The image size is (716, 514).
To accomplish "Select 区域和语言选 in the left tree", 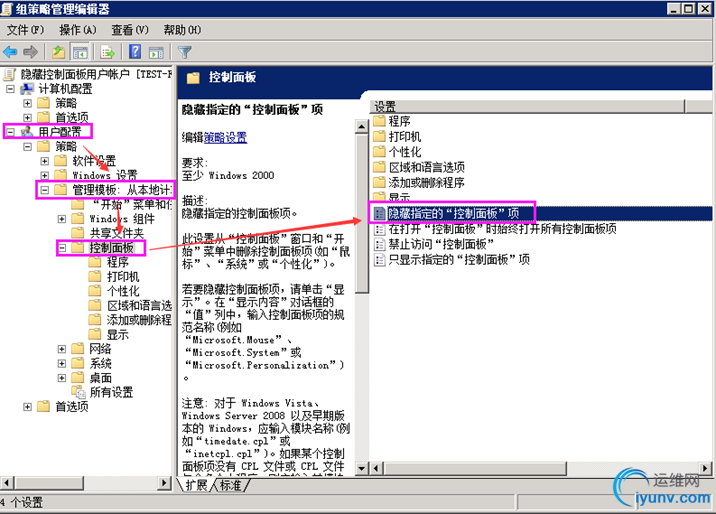I will point(139,305).
